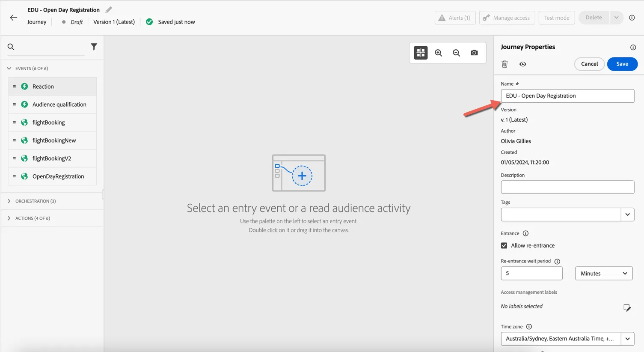Click the Save button

tap(622, 64)
